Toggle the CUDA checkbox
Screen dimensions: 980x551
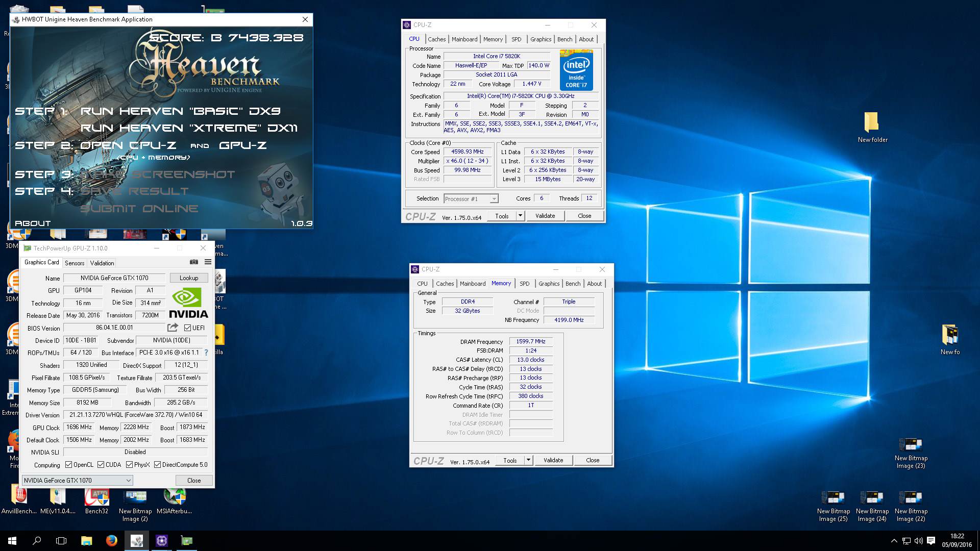101,465
